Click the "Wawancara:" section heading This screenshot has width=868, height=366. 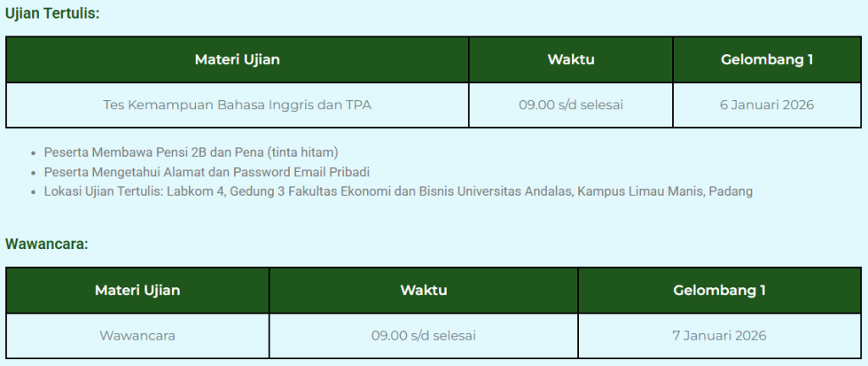pos(47,245)
